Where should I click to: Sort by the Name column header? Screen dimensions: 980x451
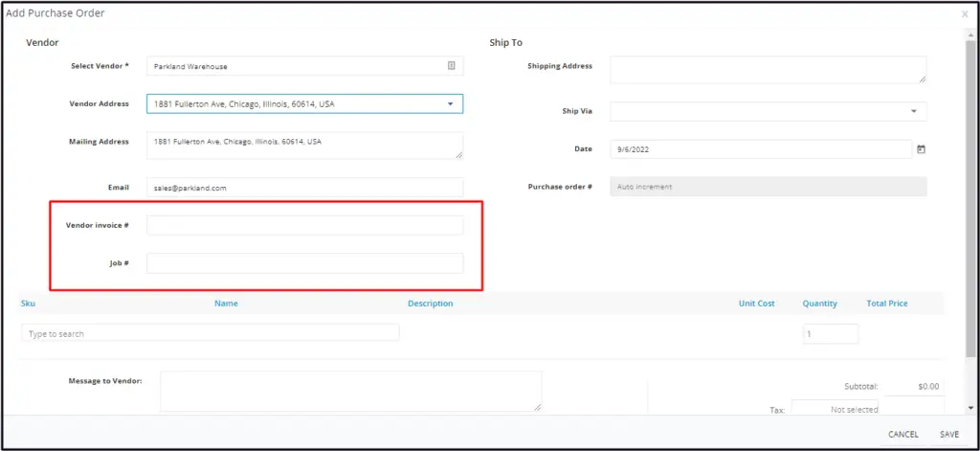pos(226,304)
